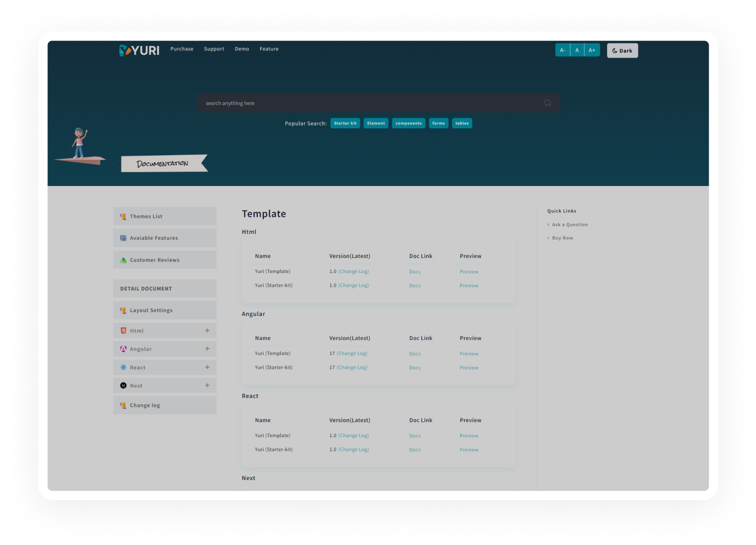This screenshot has height=545, width=756.
Task: Click the HTML5 icon in sidebar
Action: click(124, 331)
